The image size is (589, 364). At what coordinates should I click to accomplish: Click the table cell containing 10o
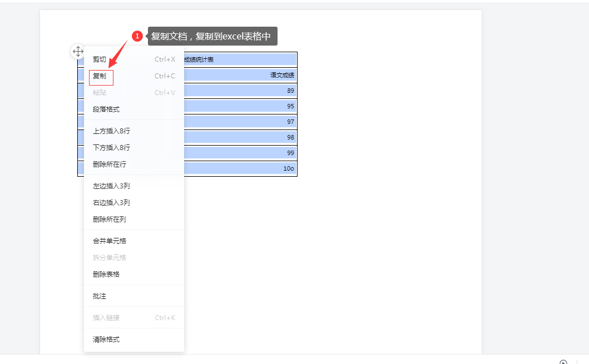[240, 168]
